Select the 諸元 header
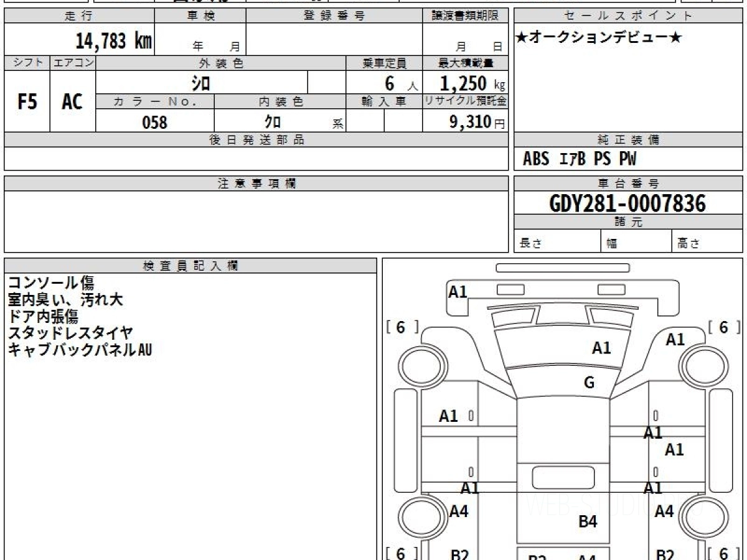The image size is (747, 560). [x=628, y=222]
